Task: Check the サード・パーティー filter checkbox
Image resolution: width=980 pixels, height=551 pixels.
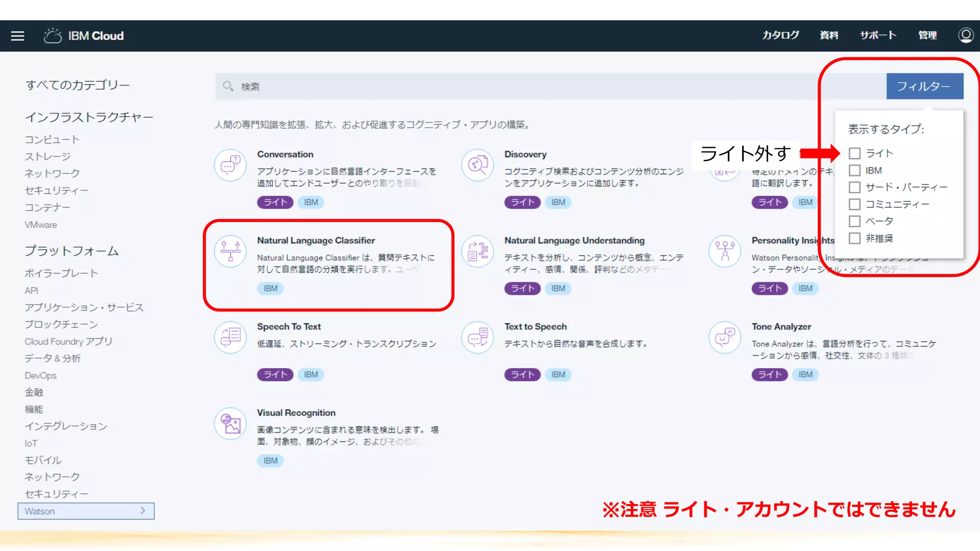Action: point(855,187)
